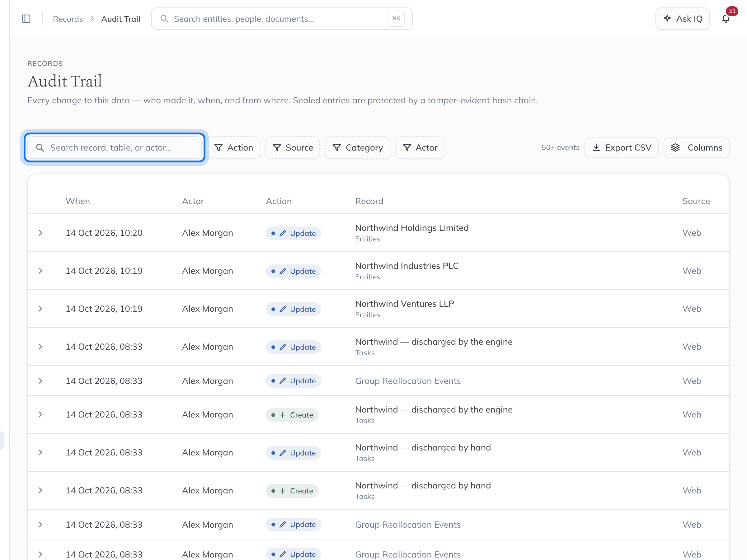The height and width of the screenshot is (560, 747).
Task: Select Northwind Industries PLC record name
Action: click(406, 266)
